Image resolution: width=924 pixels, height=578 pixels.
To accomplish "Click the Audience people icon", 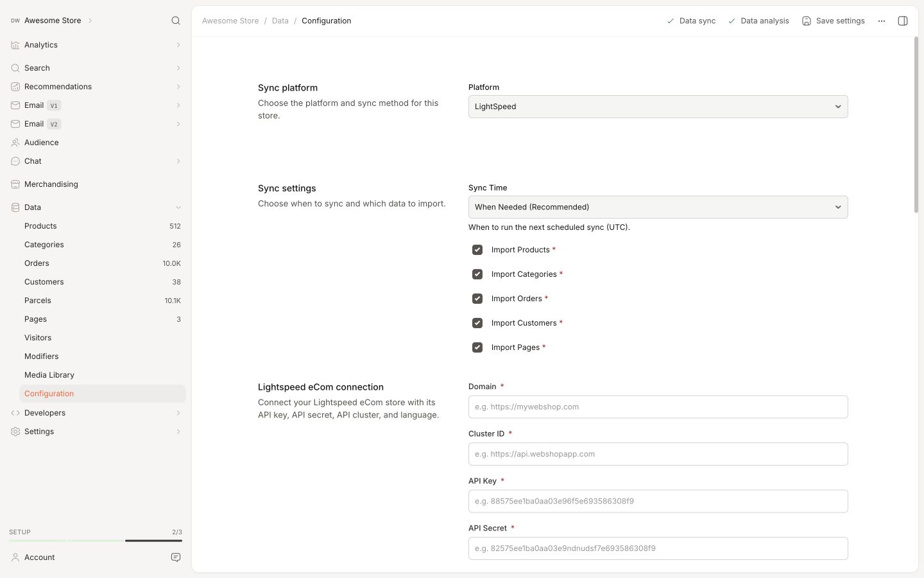I will tap(15, 143).
